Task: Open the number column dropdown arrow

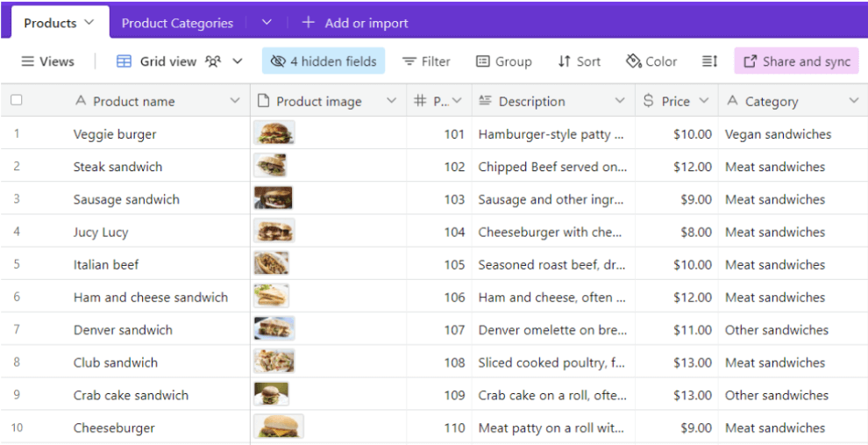Action: pos(457,101)
